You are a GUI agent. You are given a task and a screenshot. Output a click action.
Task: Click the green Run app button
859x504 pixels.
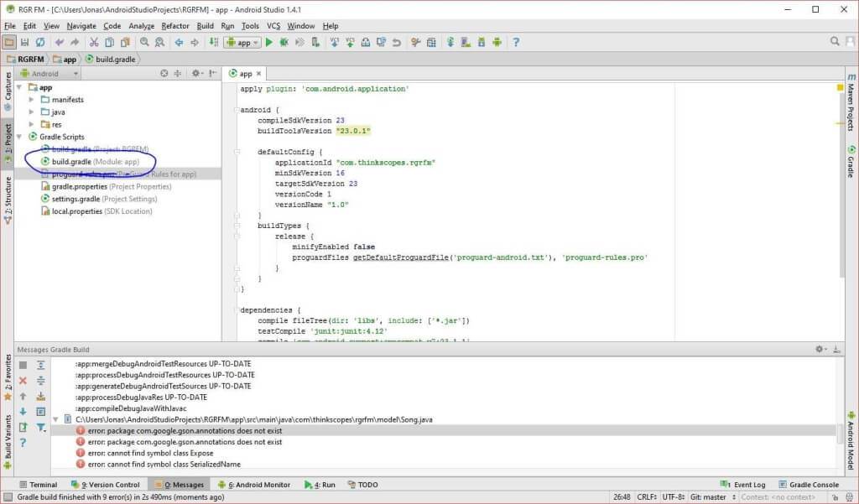coord(269,42)
